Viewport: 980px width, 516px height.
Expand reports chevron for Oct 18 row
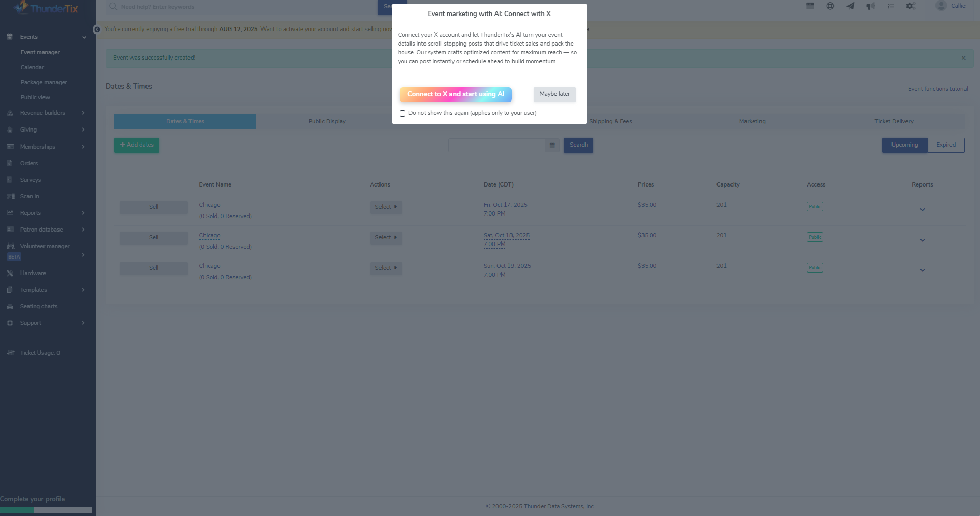pos(922,240)
